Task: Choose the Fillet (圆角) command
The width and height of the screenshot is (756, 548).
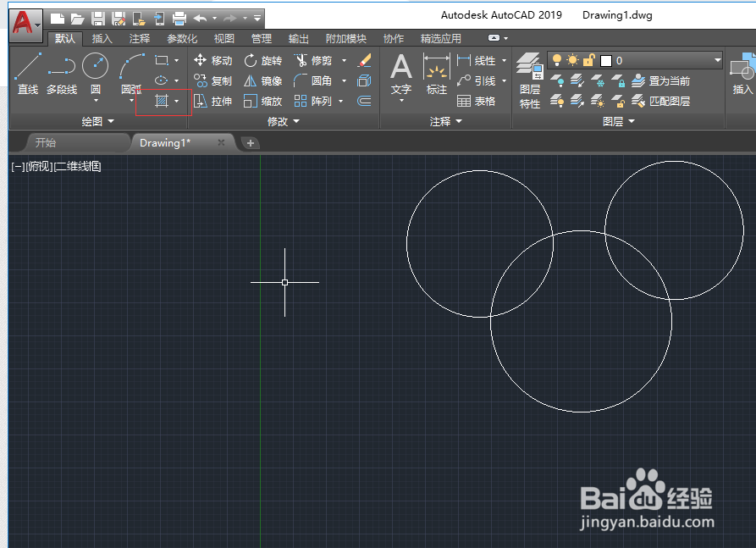Action: pyautogui.click(x=313, y=80)
